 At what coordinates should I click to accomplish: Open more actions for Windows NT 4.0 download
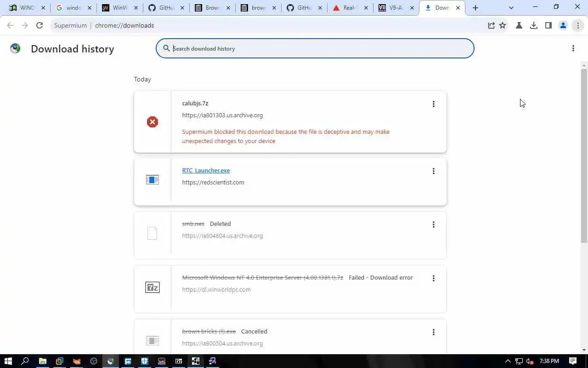pyautogui.click(x=433, y=278)
